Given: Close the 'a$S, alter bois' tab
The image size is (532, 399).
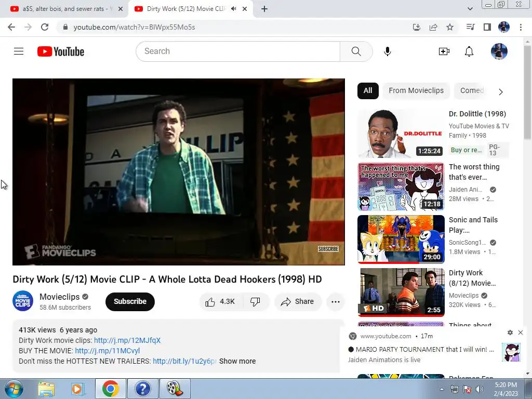Looking at the screenshot, I should pyautogui.click(x=121, y=9).
